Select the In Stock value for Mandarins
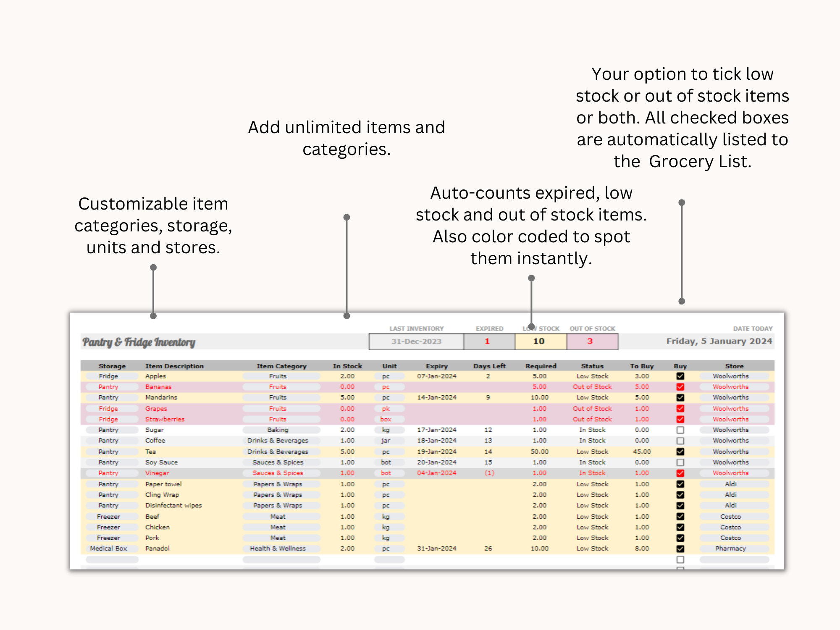The height and width of the screenshot is (630, 840). [x=347, y=397]
